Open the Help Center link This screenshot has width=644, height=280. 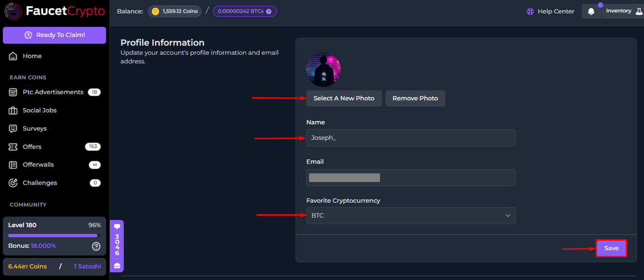click(550, 12)
